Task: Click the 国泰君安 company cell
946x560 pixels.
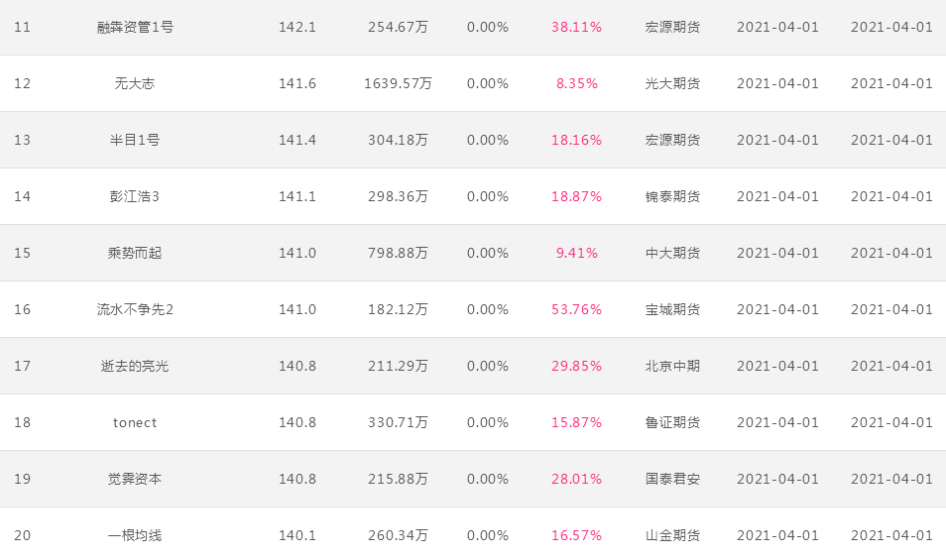Action: pyautogui.click(x=672, y=479)
